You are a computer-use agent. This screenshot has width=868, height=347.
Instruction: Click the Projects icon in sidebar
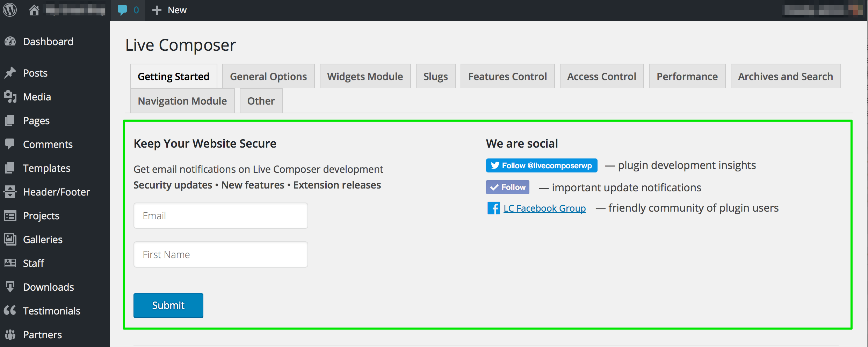pyautogui.click(x=10, y=215)
